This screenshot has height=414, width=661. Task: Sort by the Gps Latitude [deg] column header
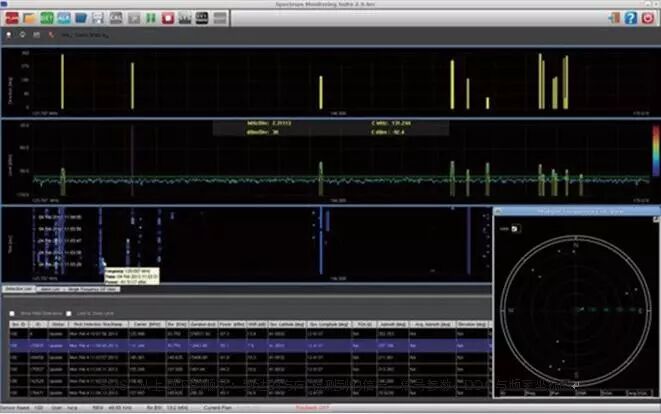[287, 324]
